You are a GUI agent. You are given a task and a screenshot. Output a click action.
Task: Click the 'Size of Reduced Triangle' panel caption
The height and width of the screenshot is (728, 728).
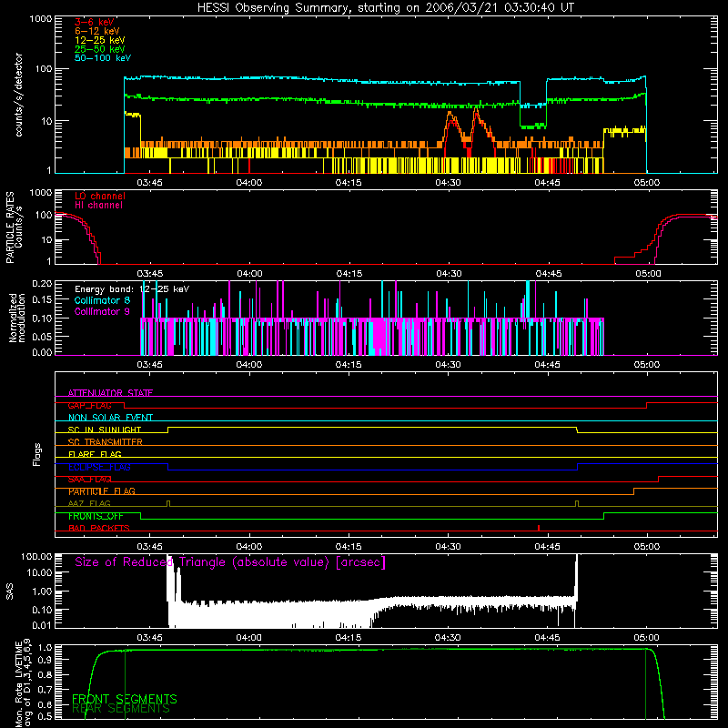click(230, 562)
